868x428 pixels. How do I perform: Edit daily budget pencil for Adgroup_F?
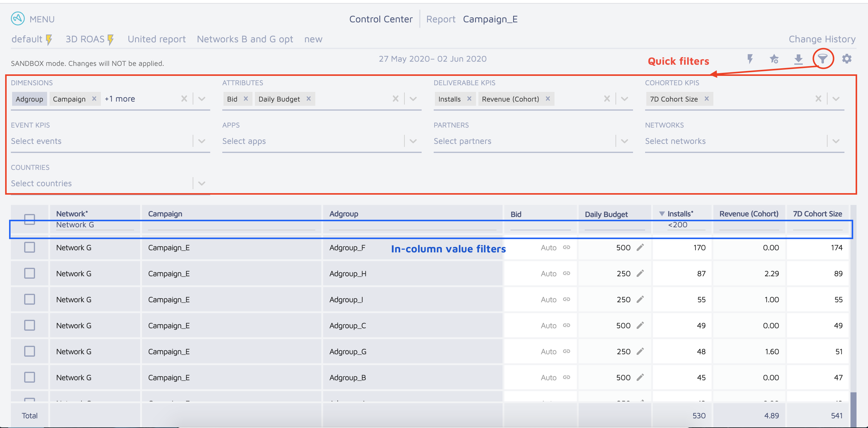tap(640, 248)
